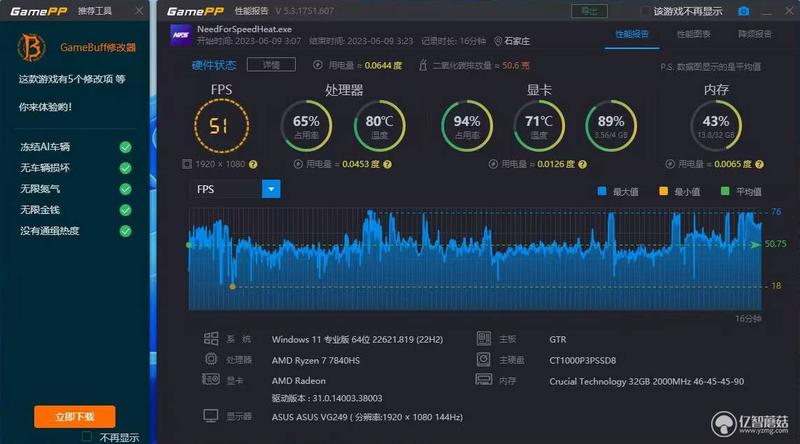Click the processor 65% usage gauge
The width and height of the screenshot is (800, 444).
[x=306, y=126]
